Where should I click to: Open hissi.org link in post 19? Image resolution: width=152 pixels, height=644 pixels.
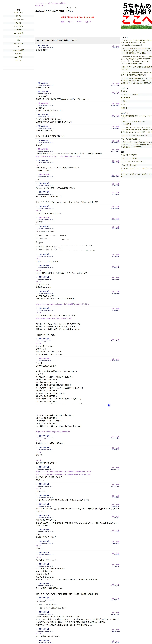(x=62, y=304)
